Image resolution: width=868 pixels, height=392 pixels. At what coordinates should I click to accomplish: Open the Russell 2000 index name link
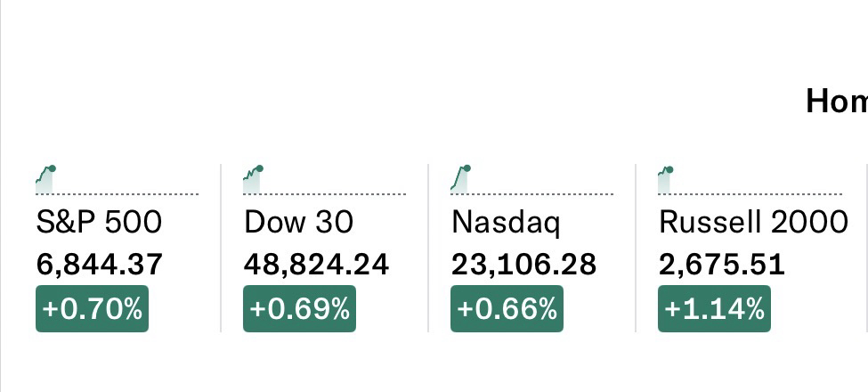[753, 222]
